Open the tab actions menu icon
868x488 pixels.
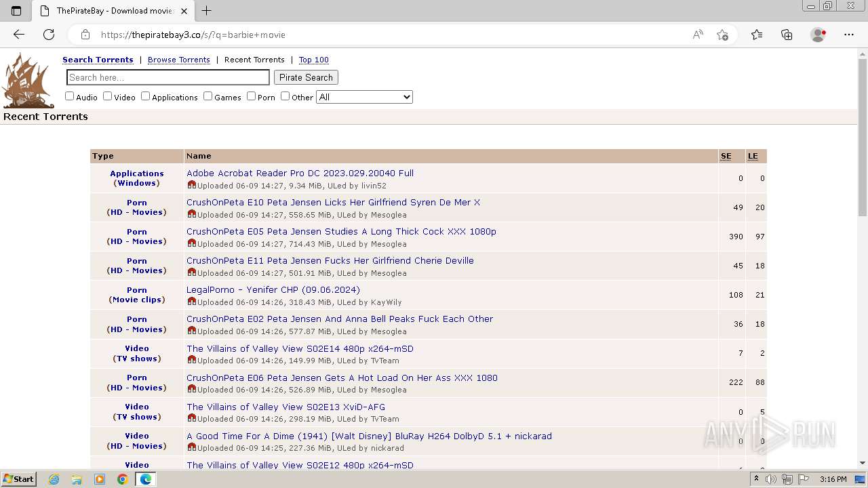pyautogui.click(x=16, y=11)
